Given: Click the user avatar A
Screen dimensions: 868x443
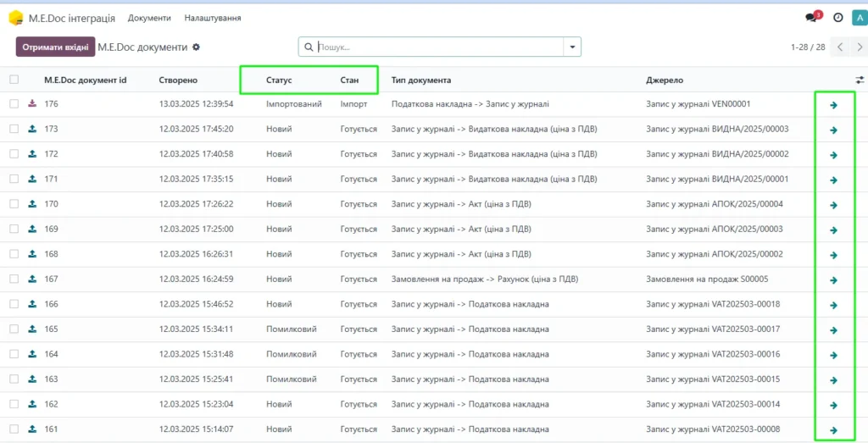Looking at the screenshot, I should click(858, 18).
